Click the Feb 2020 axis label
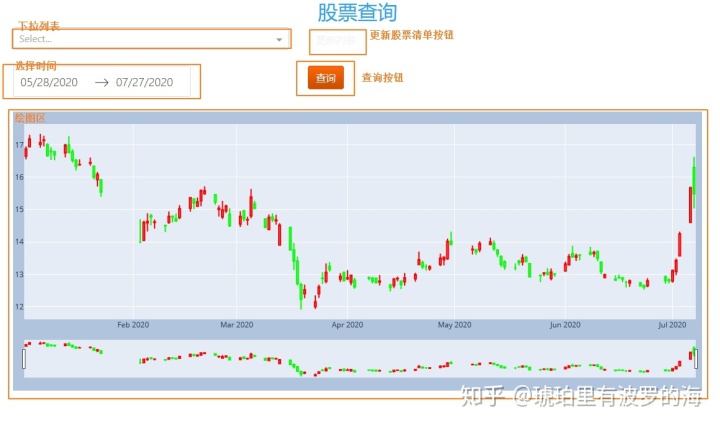 tap(133, 325)
